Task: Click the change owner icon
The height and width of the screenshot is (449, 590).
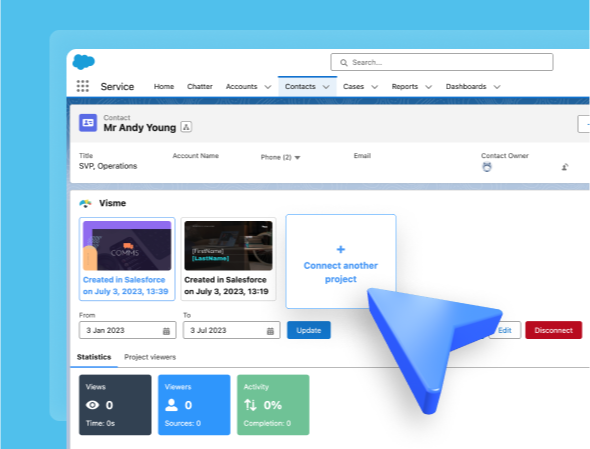Action: 565,167
